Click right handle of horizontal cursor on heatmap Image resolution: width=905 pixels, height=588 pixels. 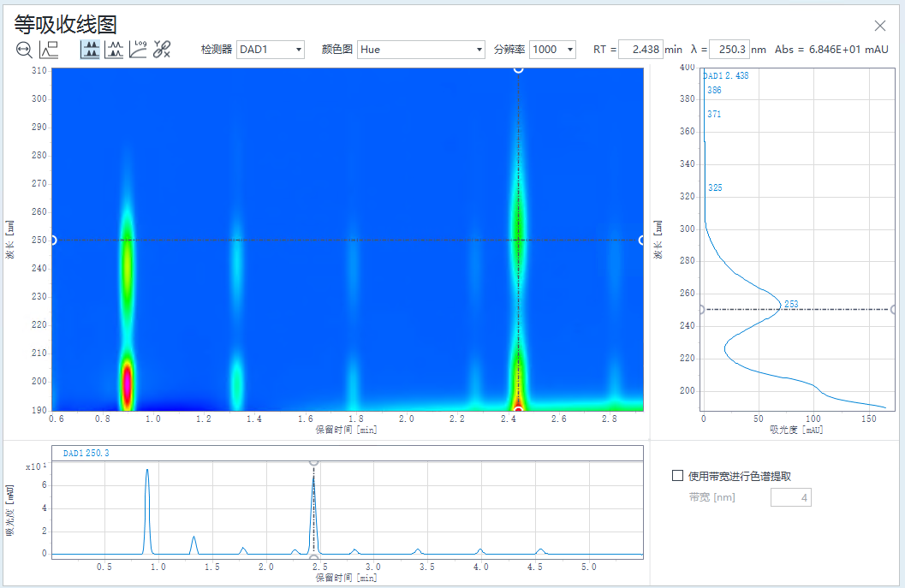click(642, 240)
